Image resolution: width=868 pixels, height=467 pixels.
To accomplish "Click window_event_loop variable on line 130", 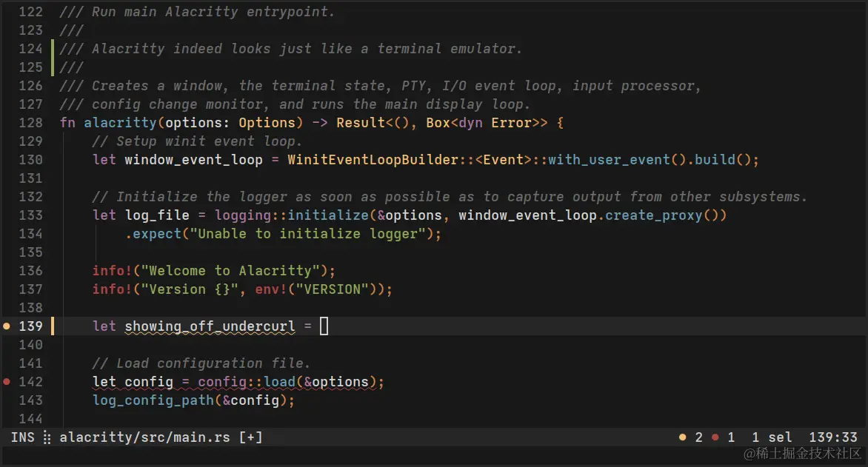I will tap(193, 160).
